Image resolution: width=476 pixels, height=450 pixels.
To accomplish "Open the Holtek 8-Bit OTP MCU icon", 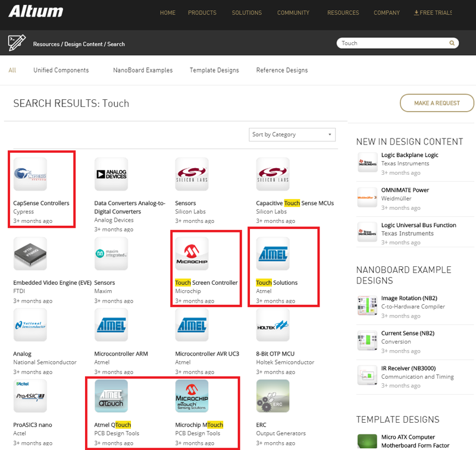I will click(273, 325).
